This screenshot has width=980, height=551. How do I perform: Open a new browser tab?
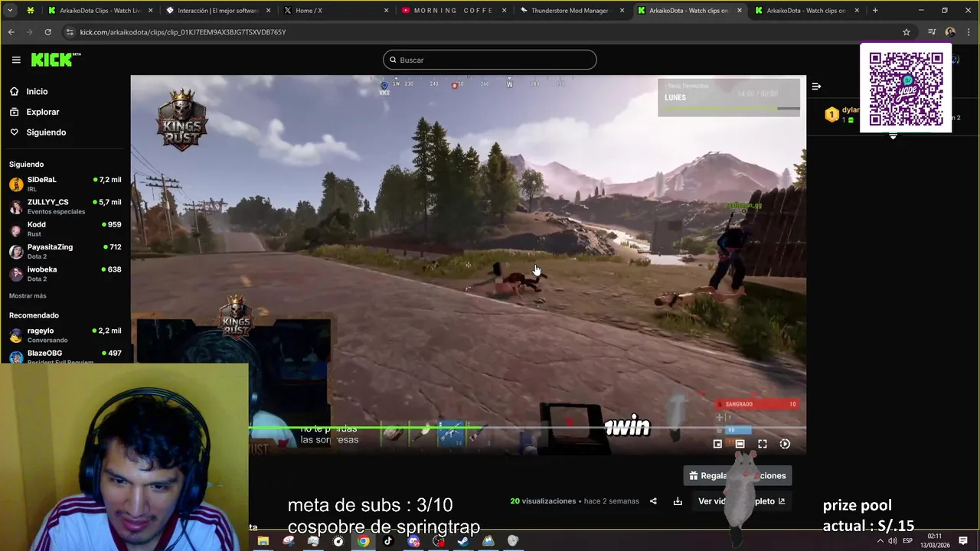click(875, 11)
